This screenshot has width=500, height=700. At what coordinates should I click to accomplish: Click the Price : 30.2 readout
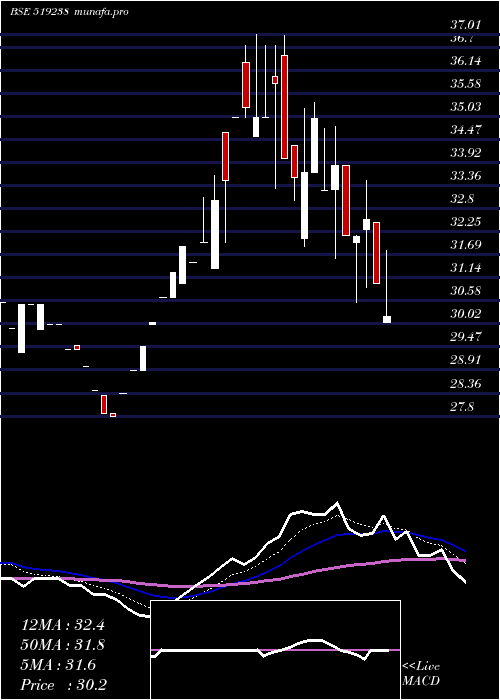[63, 685]
